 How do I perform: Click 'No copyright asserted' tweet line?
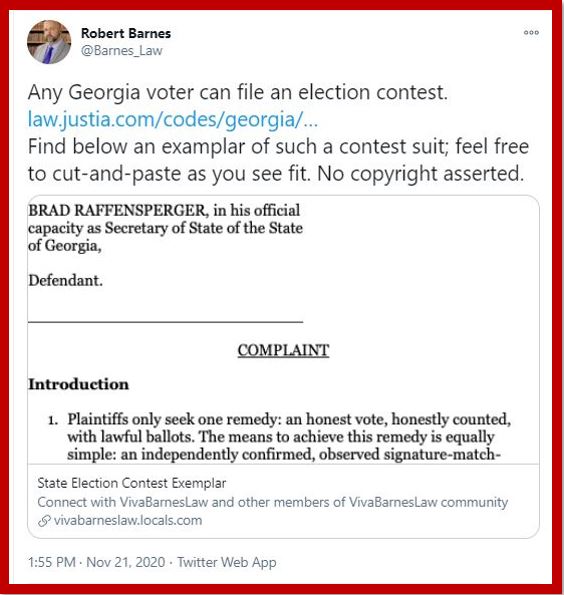coord(421,174)
